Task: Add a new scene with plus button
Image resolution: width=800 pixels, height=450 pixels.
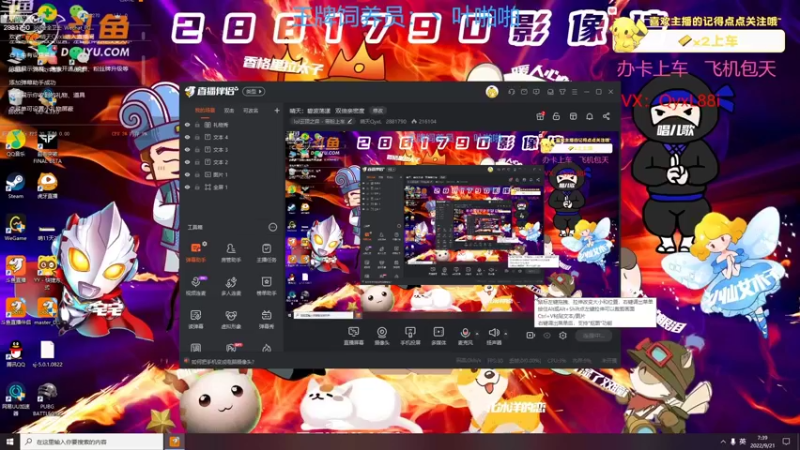Action: tap(277, 110)
